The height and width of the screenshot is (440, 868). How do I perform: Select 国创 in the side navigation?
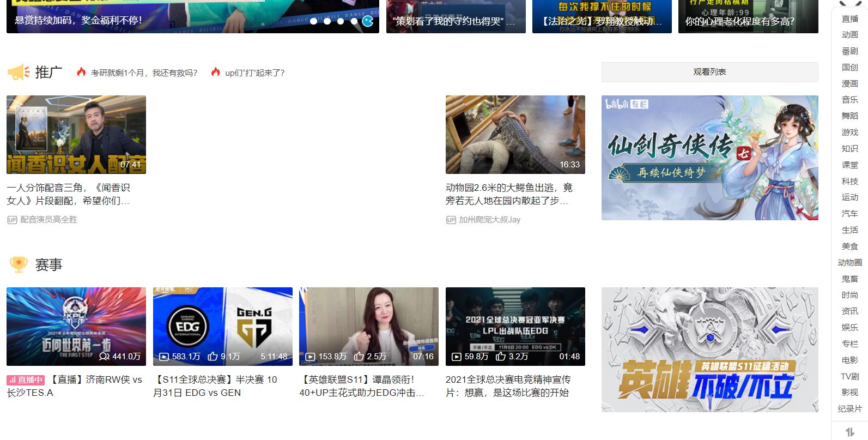(850, 67)
